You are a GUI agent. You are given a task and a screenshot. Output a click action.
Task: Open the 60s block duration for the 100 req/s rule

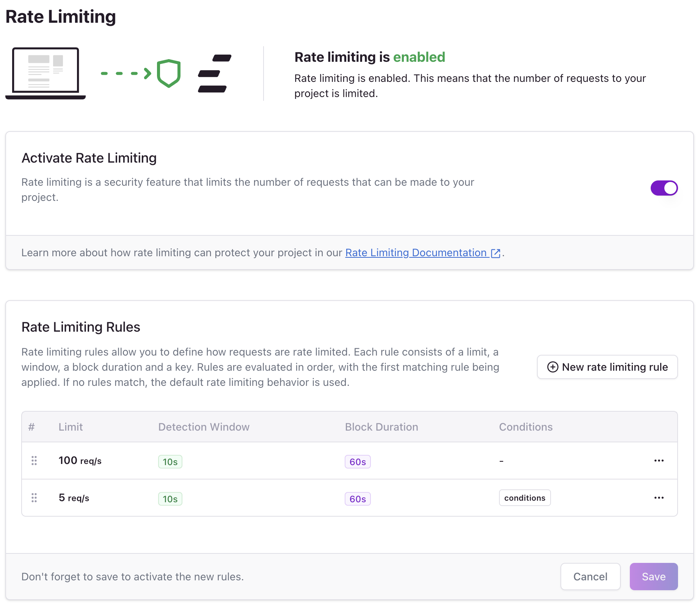[357, 462]
